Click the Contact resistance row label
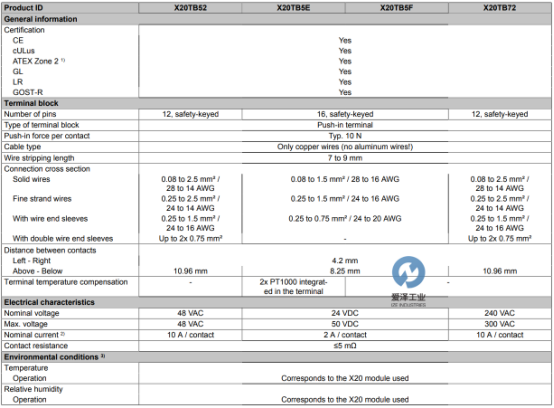The width and height of the screenshot is (554, 408). pyautogui.click(x=36, y=346)
